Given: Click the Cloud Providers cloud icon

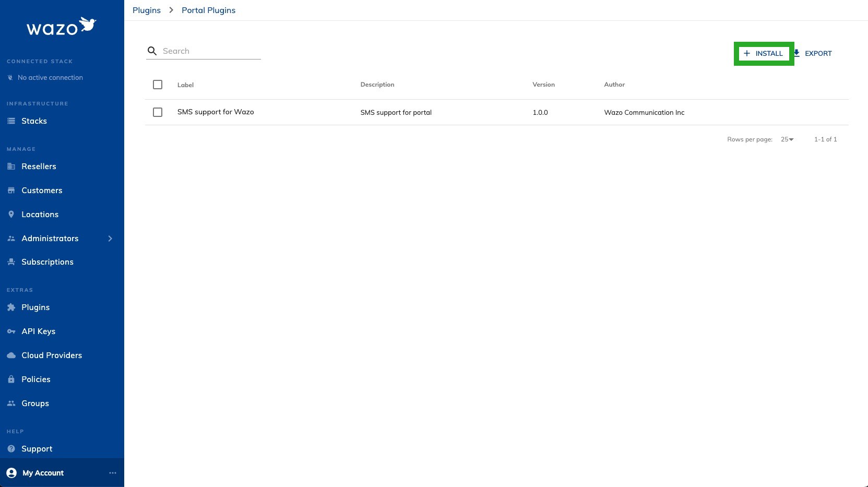Looking at the screenshot, I should pyautogui.click(x=11, y=355).
